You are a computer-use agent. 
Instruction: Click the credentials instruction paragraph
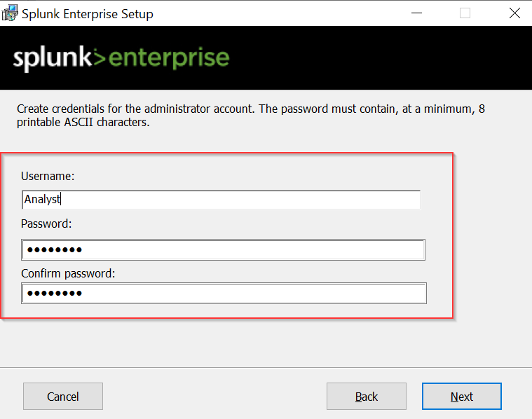251,116
